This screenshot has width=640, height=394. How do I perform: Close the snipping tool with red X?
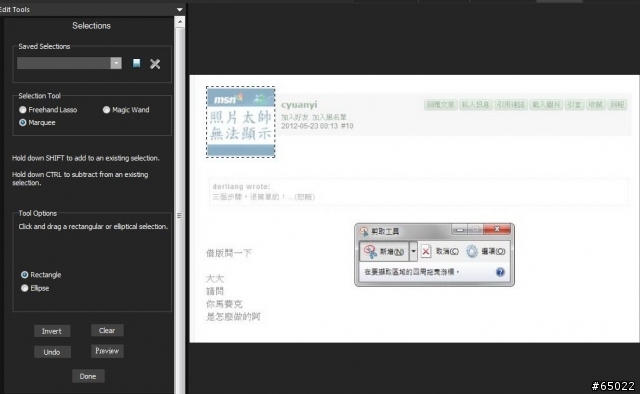[497, 229]
